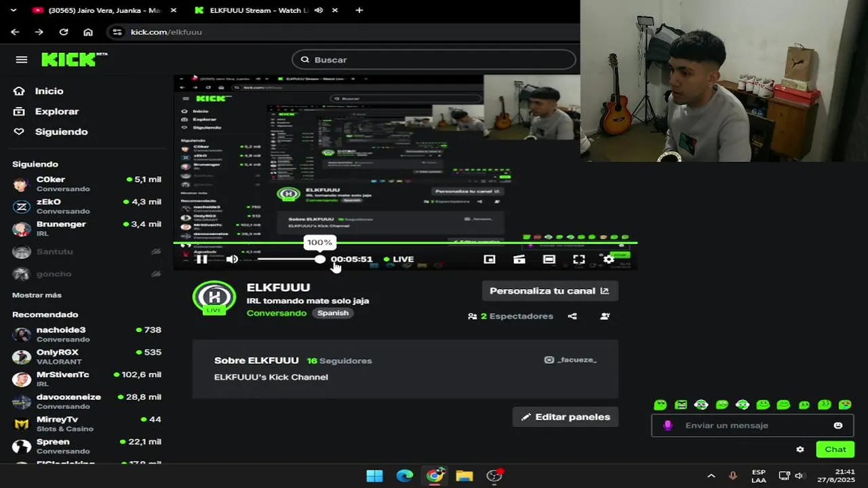Open nachoide3 recommended channel
The height and width of the screenshot is (488, 868).
pos(87,334)
